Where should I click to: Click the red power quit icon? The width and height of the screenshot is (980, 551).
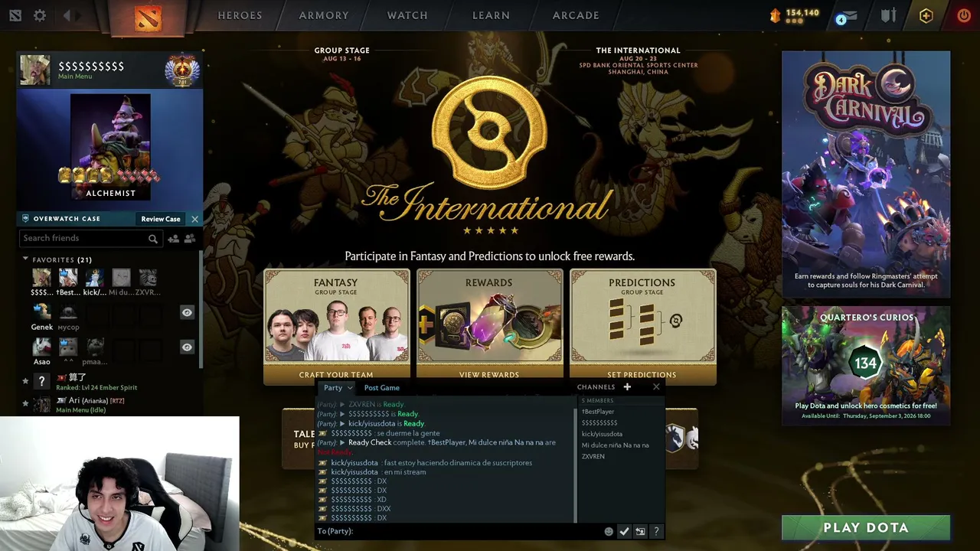(x=964, y=15)
